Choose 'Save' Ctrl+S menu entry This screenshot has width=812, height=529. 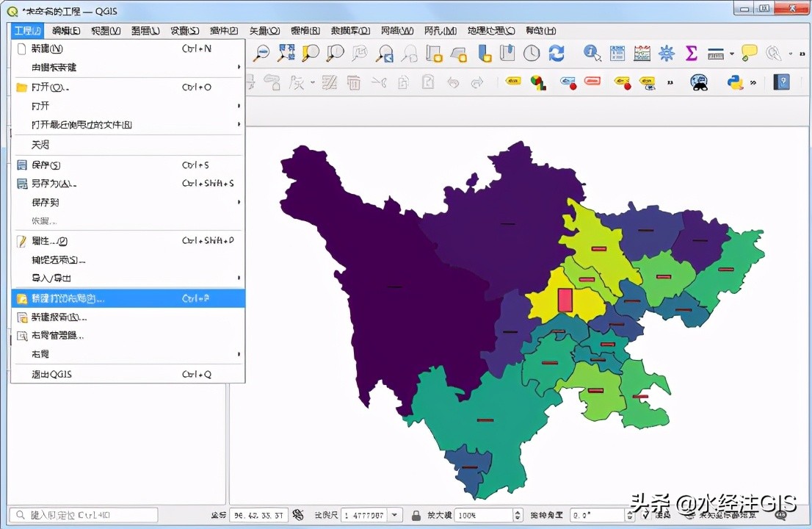click(x=128, y=165)
